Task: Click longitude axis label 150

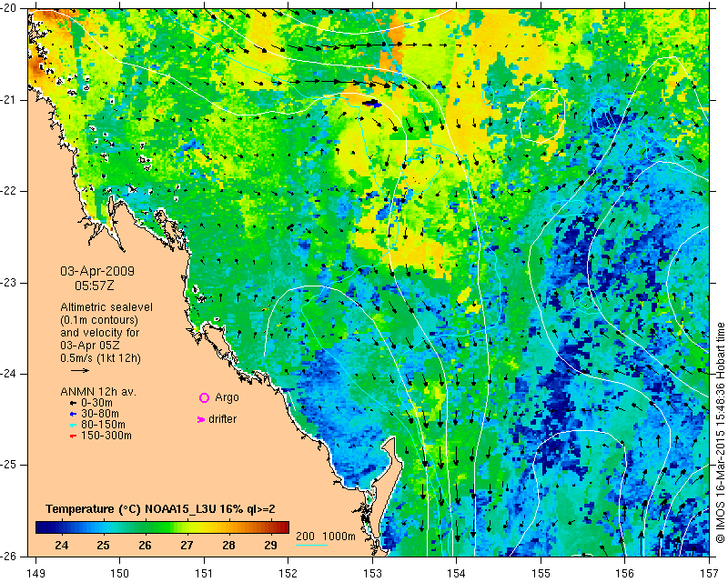Action: 120,574
